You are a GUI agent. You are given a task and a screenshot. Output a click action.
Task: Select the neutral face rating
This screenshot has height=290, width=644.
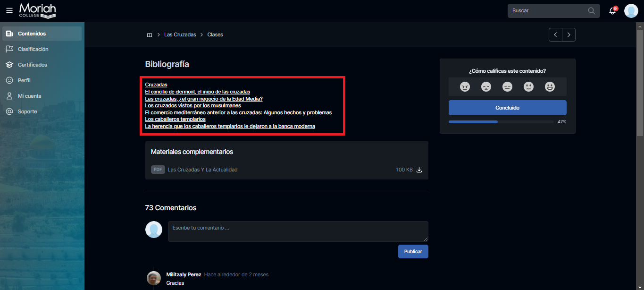tap(507, 87)
